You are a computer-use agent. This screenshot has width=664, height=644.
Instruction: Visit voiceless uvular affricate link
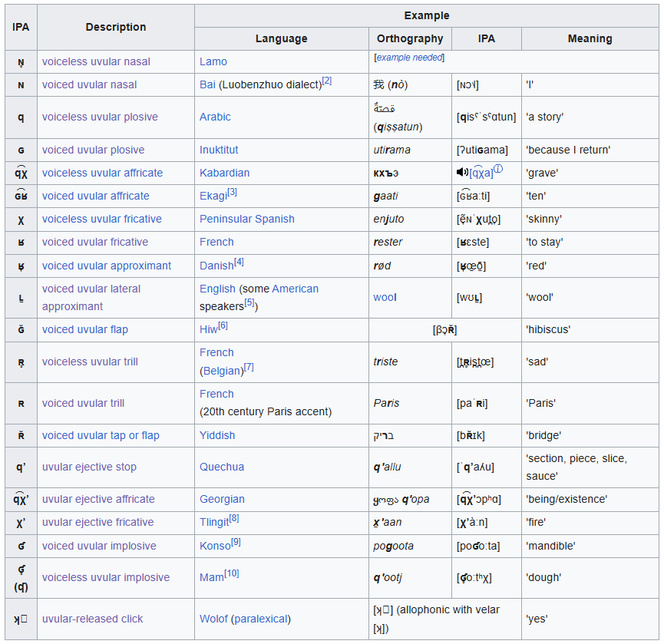103,173
